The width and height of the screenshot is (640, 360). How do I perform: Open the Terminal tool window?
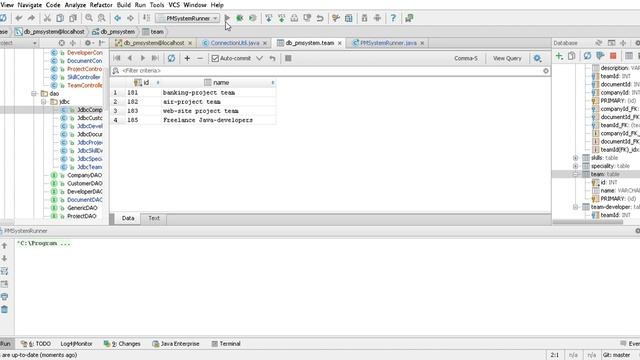coord(226,344)
